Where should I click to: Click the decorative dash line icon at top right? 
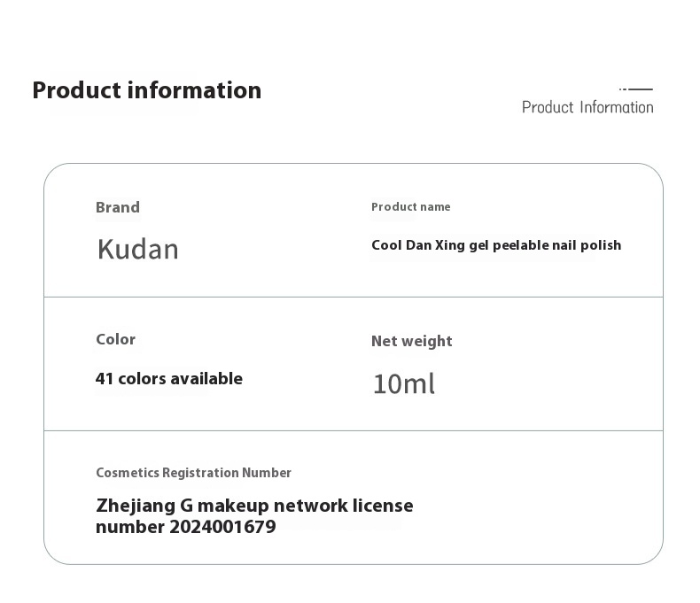pos(636,89)
